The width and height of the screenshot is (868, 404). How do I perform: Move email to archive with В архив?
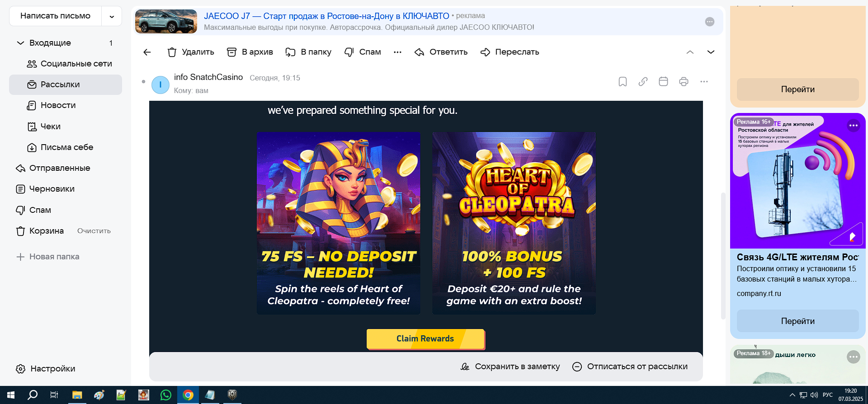[250, 52]
